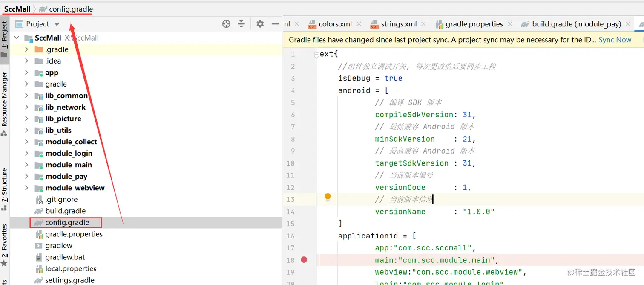Click SccMall in the breadcrumb bar

coord(17,9)
